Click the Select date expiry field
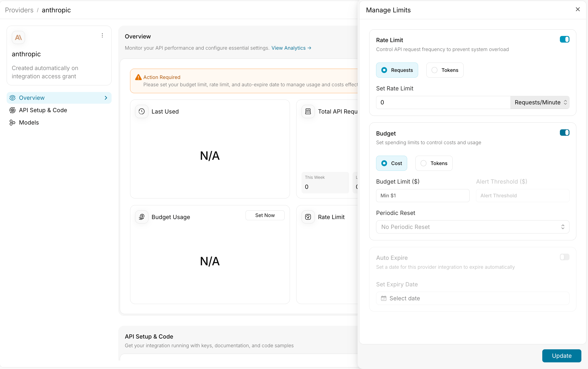The height and width of the screenshot is (369, 588). (473, 298)
